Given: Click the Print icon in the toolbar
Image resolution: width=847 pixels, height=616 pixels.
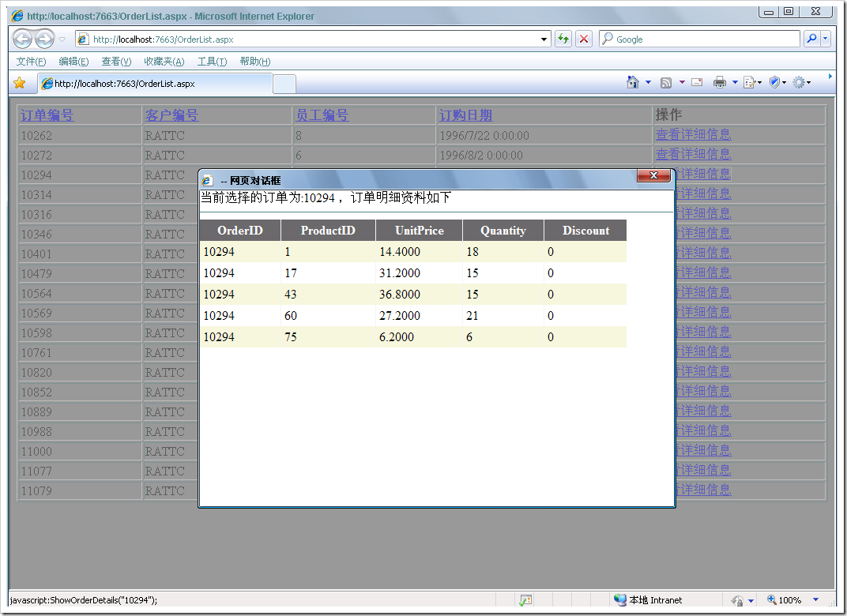Looking at the screenshot, I should [x=719, y=82].
